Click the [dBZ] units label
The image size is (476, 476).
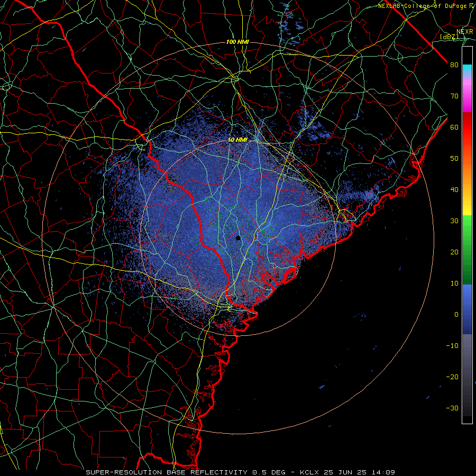[449, 36]
